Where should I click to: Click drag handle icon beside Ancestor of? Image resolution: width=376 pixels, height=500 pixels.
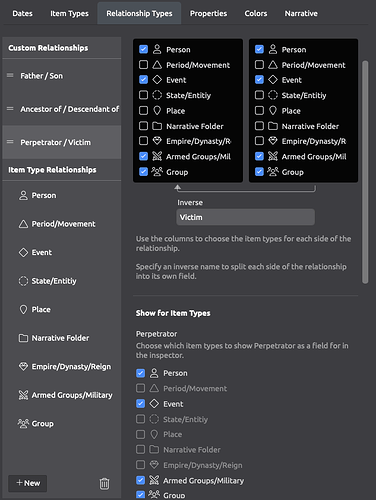[10, 109]
